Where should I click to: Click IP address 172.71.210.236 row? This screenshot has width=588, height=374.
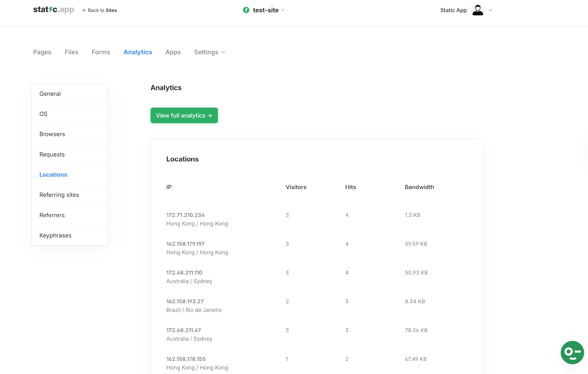click(x=185, y=215)
